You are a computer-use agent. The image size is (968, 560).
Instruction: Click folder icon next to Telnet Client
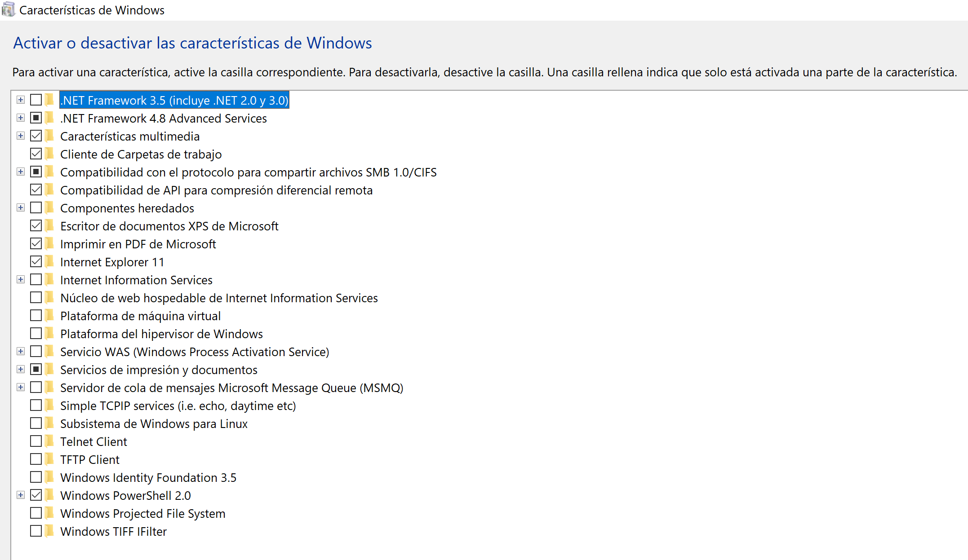pos(49,441)
